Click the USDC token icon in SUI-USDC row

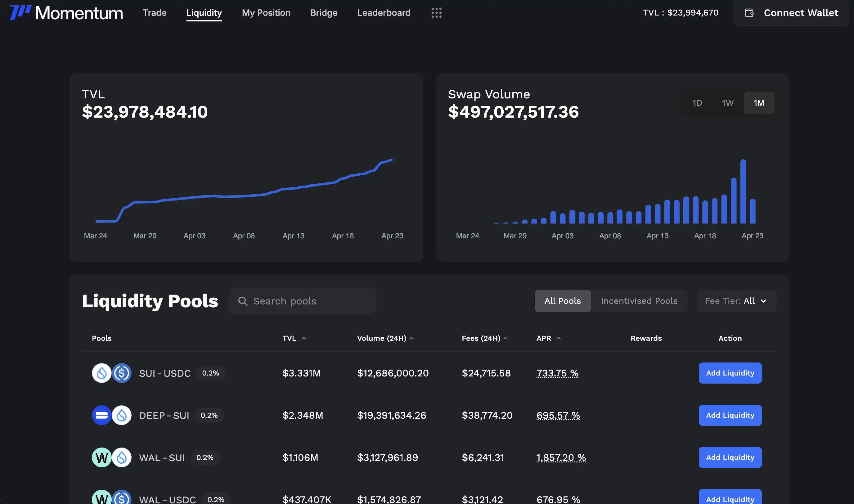(122, 373)
